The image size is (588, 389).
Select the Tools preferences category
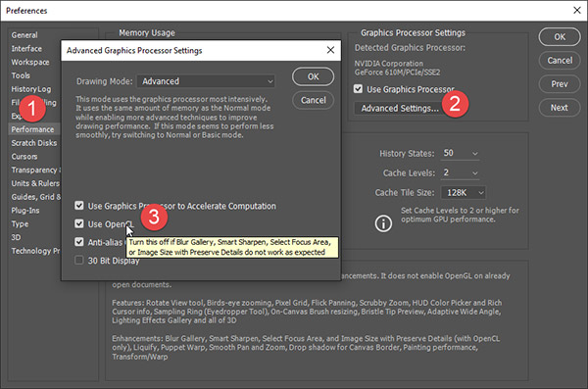point(21,75)
